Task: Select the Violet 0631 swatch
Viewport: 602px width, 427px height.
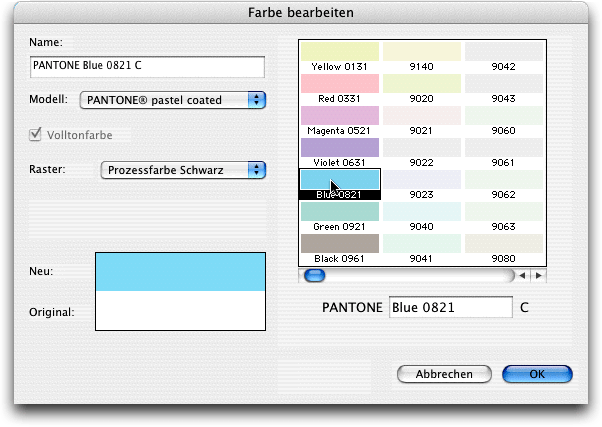Action: pos(340,147)
